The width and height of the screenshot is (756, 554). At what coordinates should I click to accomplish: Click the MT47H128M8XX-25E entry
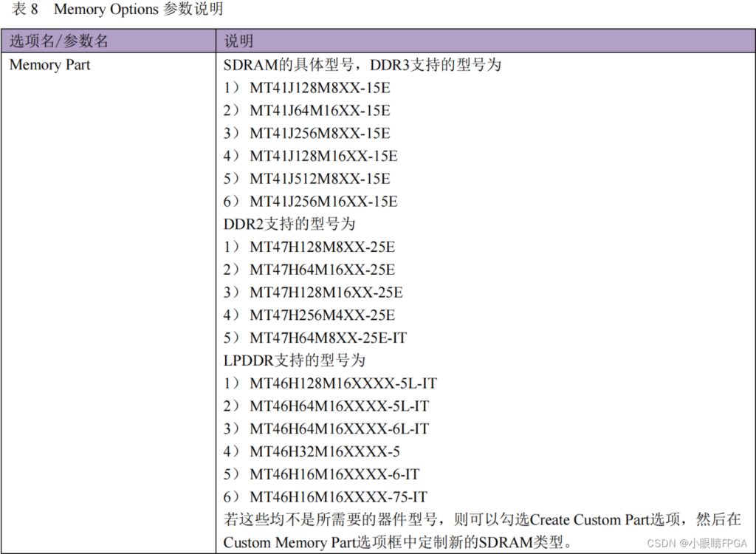point(322,247)
